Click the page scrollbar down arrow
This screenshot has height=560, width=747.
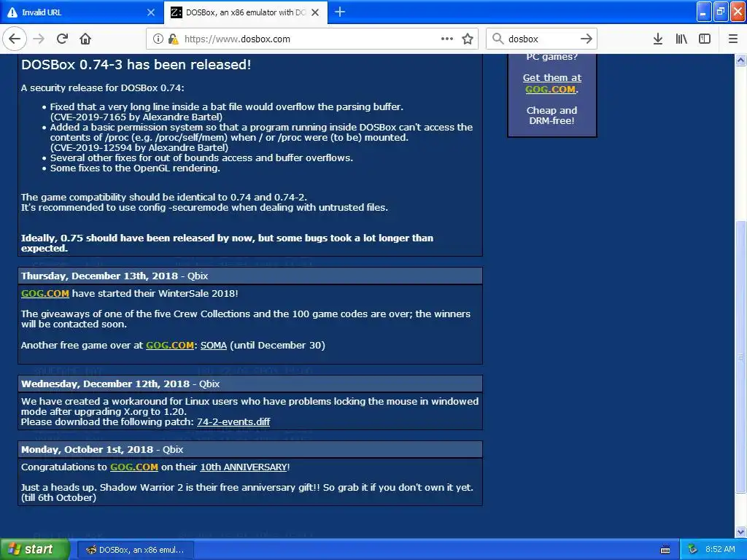740,532
